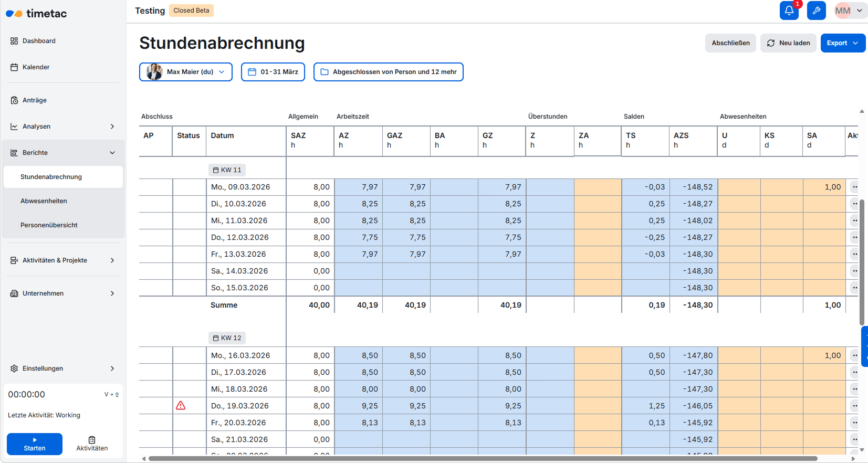Click the horizontal scrollbar under the table
Image resolution: width=868 pixels, height=463 pixels.
click(x=483, y=459)
